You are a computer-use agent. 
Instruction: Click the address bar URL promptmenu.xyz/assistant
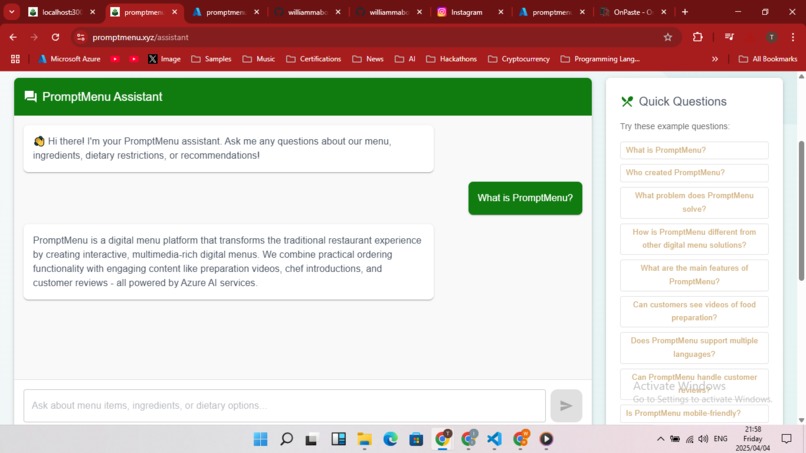coord(140,37)
